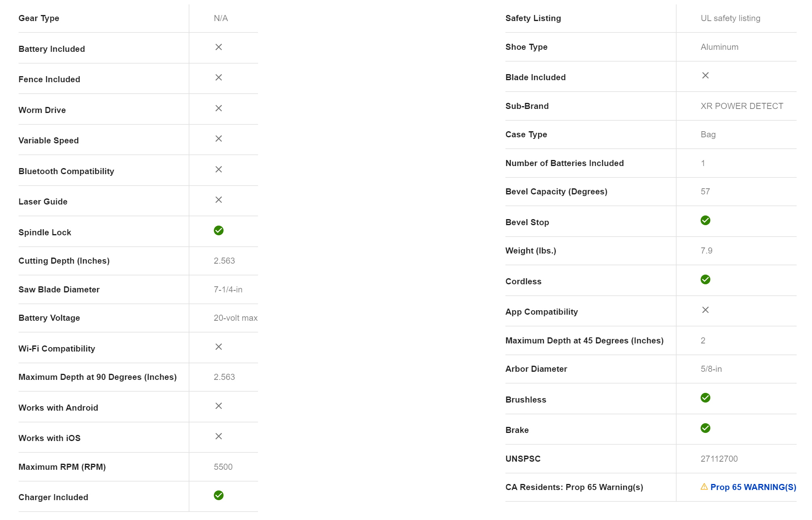This screenshot has height=520, width=812.
Task: Click the yellow warning triangle icon
Action: 704,487
